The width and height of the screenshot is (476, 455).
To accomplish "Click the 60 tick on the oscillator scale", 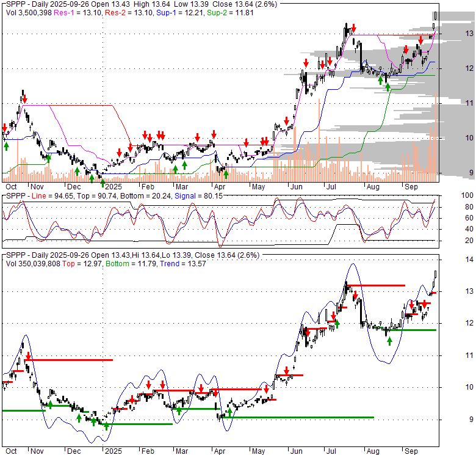I will [469, 218].
